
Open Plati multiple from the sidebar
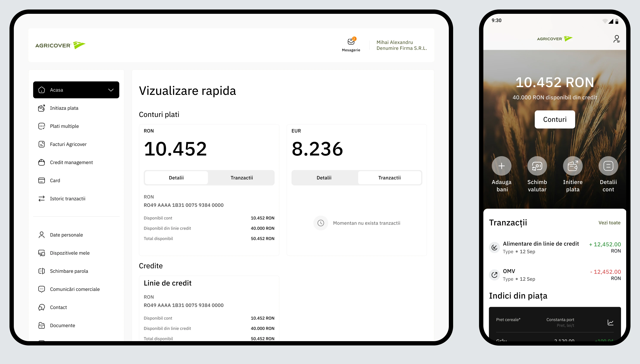pyautogui.click(x=76, y=126)
